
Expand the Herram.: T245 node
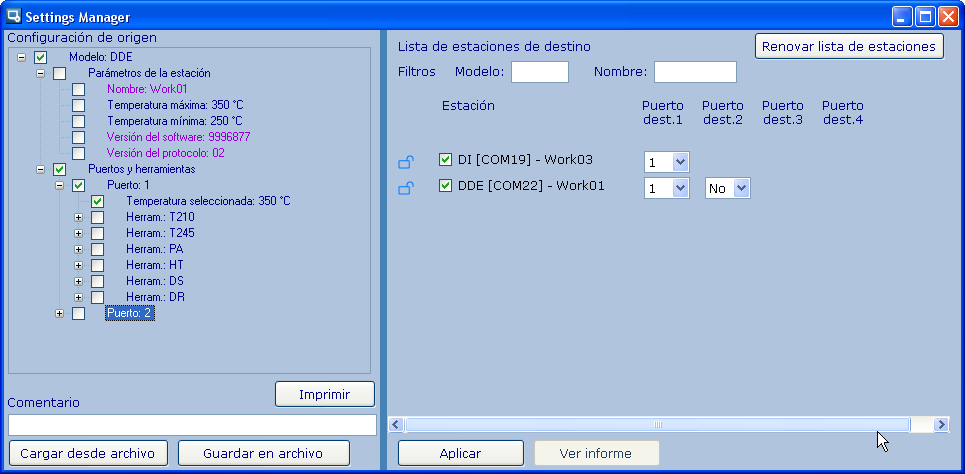click(x=79, y=233)
